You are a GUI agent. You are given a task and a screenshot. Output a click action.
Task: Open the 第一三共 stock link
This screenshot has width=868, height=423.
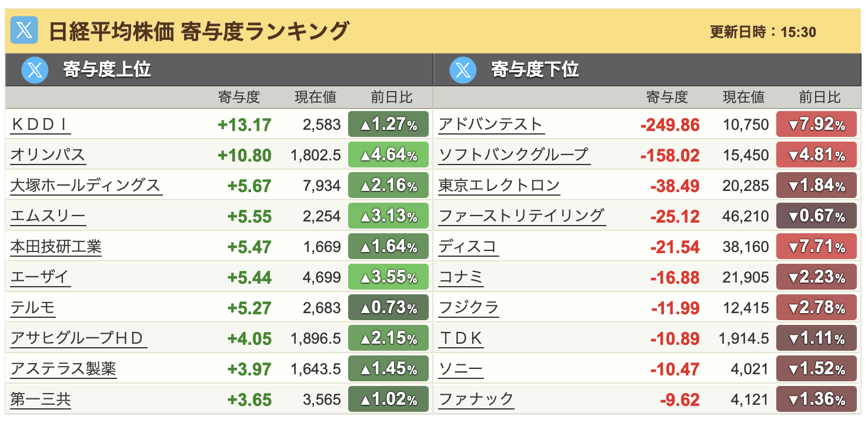[41, 400]
